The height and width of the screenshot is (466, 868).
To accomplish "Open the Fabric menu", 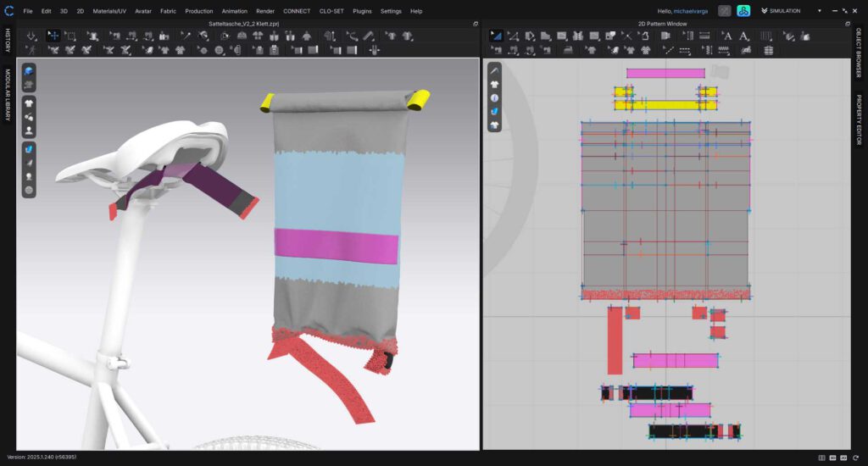I will click(x=168, y=11).
